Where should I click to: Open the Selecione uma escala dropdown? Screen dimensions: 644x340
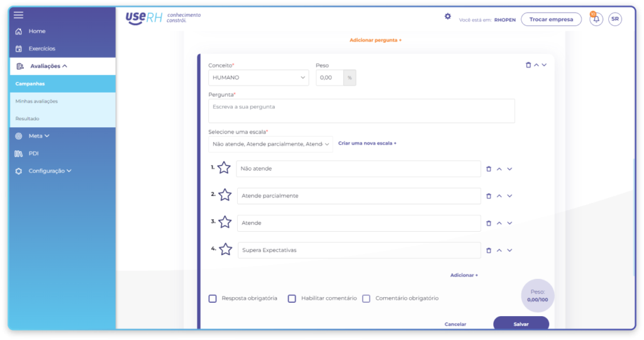[270, 144]
